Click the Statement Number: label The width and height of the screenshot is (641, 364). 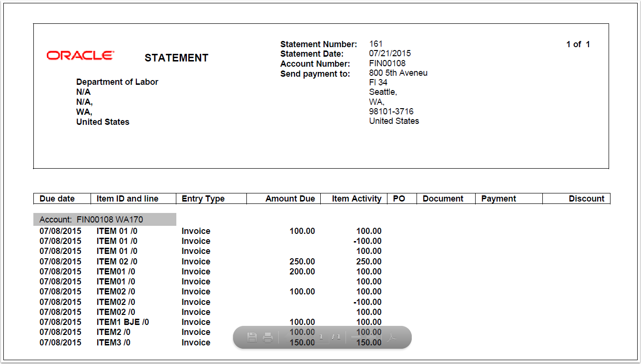click(x=318, y=44)
